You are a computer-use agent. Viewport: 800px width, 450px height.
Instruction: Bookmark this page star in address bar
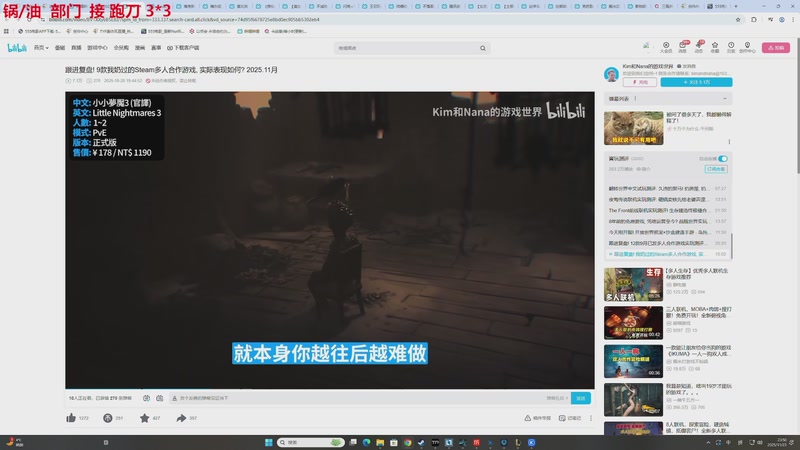point(738,19)
